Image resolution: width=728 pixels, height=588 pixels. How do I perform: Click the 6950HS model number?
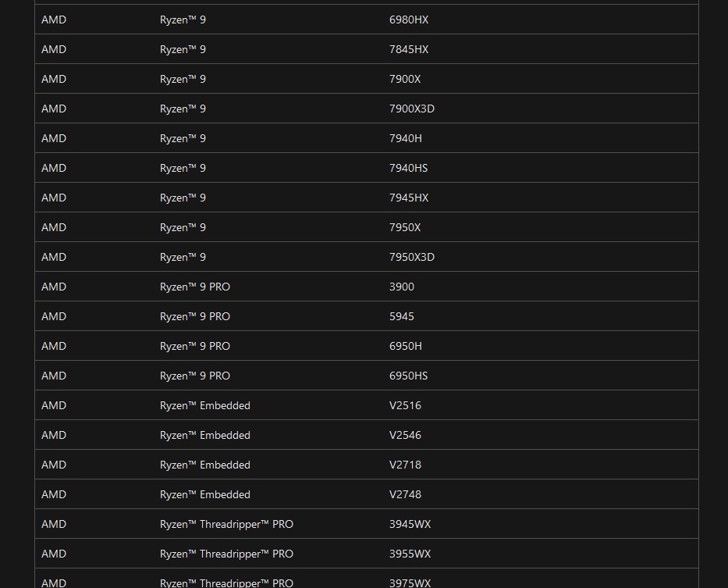409,376
